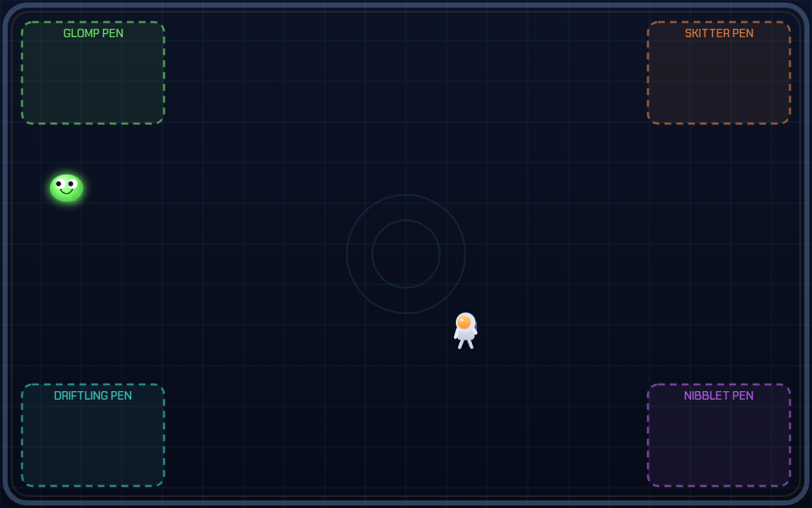
Task: Select the astronaut character with orange visor
Action: (465, 331)
